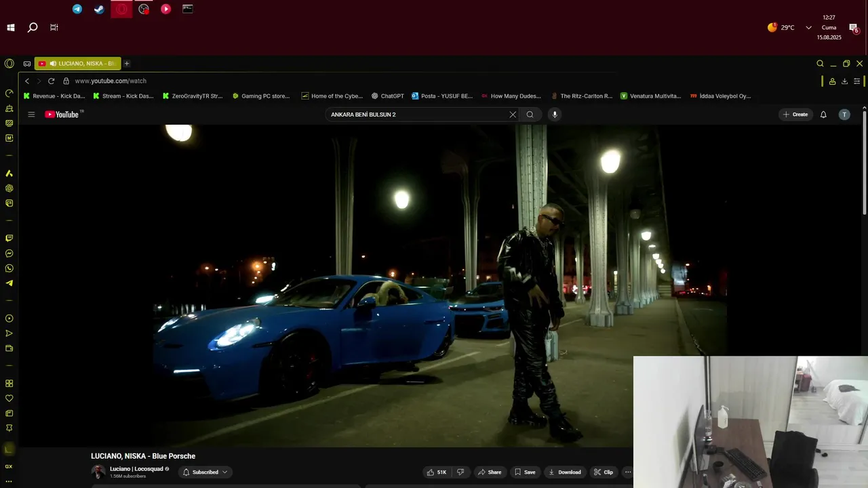Open bookmarks heart icon in sidebar
868x488 pixels.
click(9, 399)
